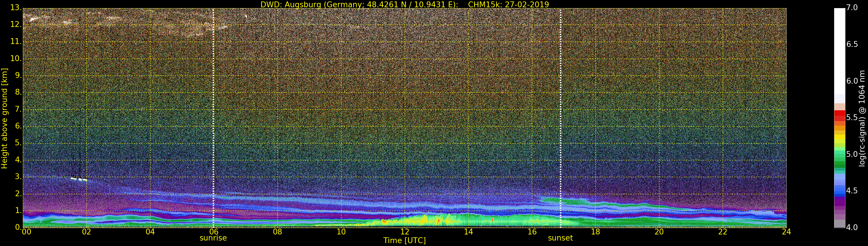Click the 7.0 tick label on the colorbar
868x246 pixels.
(852, 8)
